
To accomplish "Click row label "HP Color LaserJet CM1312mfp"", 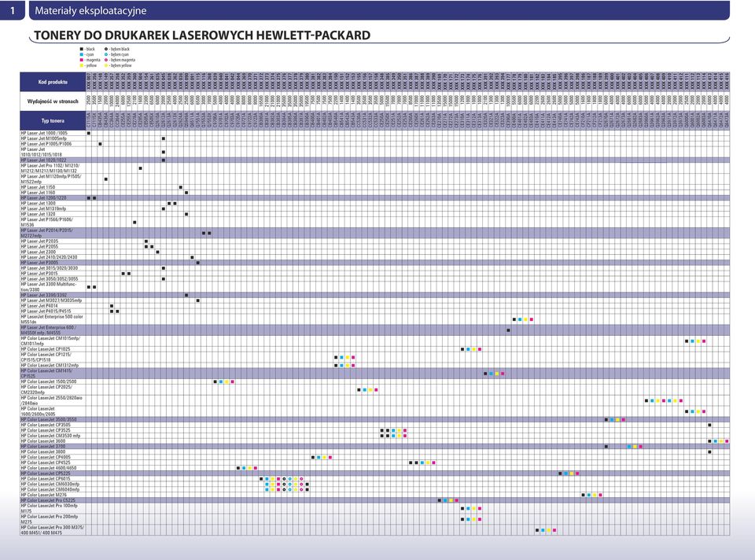I will point(50,365).
